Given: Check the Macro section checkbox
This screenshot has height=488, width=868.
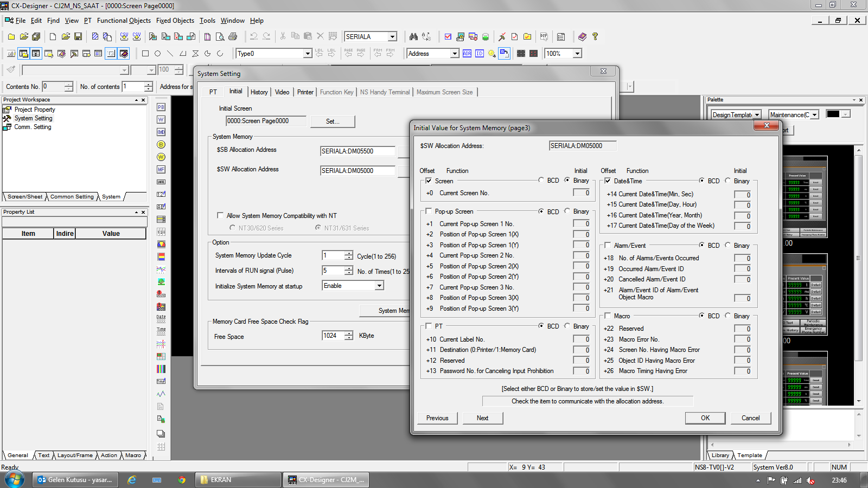Looking at the screenshot, I should [608, 316].
